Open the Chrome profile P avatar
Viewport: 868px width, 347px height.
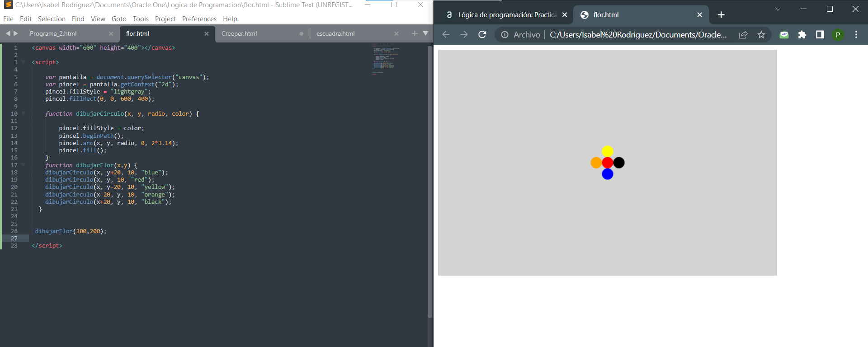(838, 35)
